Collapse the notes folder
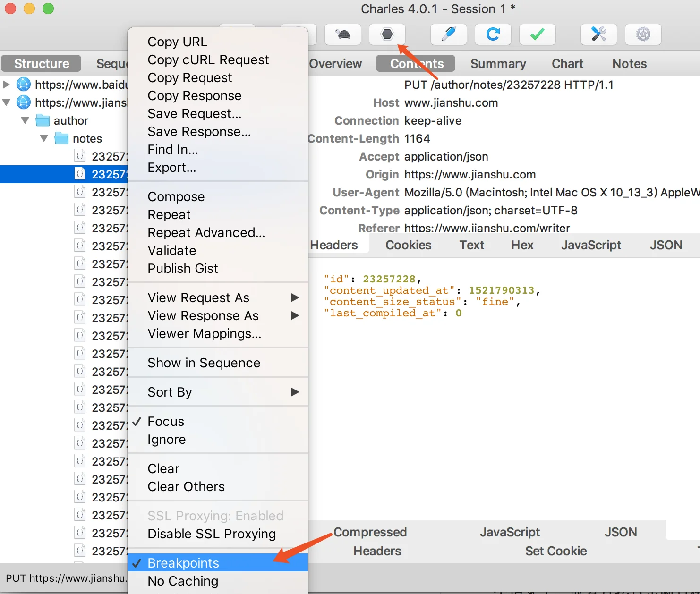Viewport: 700px width, 594px height. pyautogui.click(x=44, y=138)
